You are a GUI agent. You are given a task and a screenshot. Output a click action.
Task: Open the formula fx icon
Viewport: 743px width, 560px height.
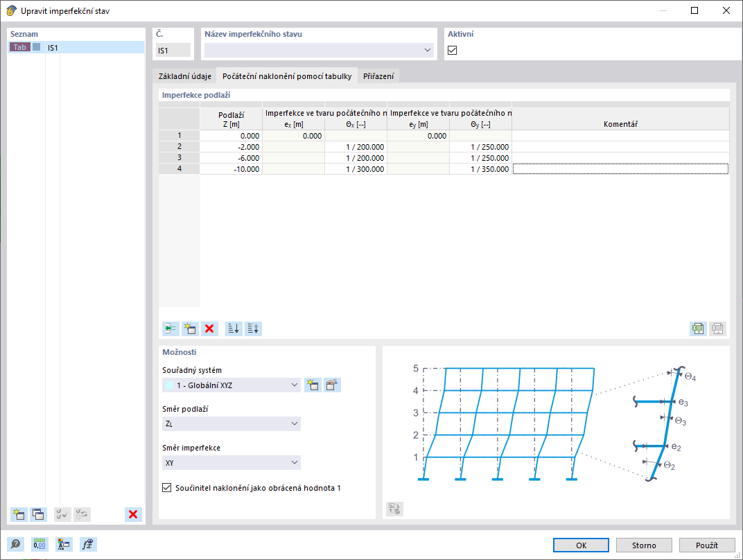pos(87,544)
